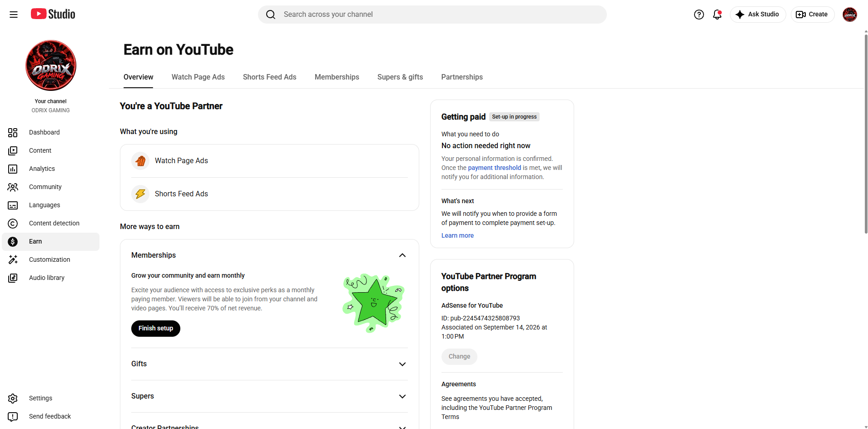The height and width of the screenshot is (429, 868).
Task: Open Watch Page Ads row text
Action: [x=181, y=160]
